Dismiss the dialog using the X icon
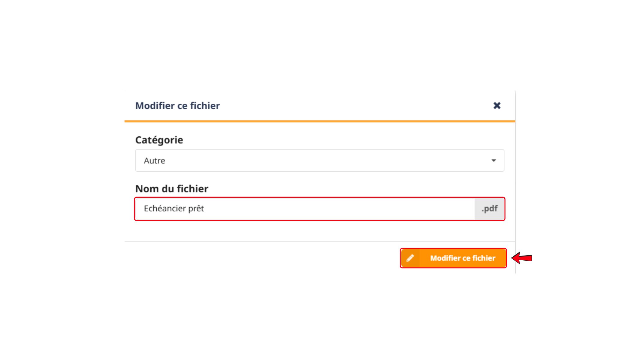The width and height of the screenshot is (640, 364). point(497,105)
